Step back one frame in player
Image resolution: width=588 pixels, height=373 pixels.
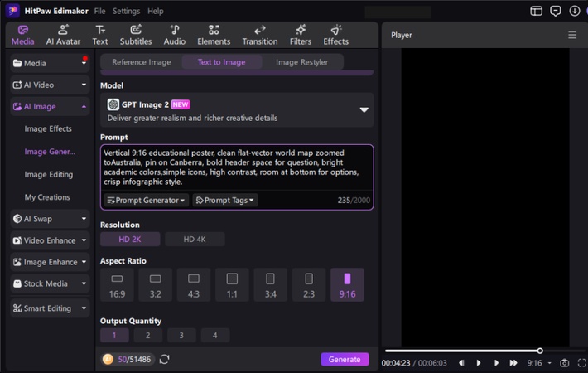point(461,363)
